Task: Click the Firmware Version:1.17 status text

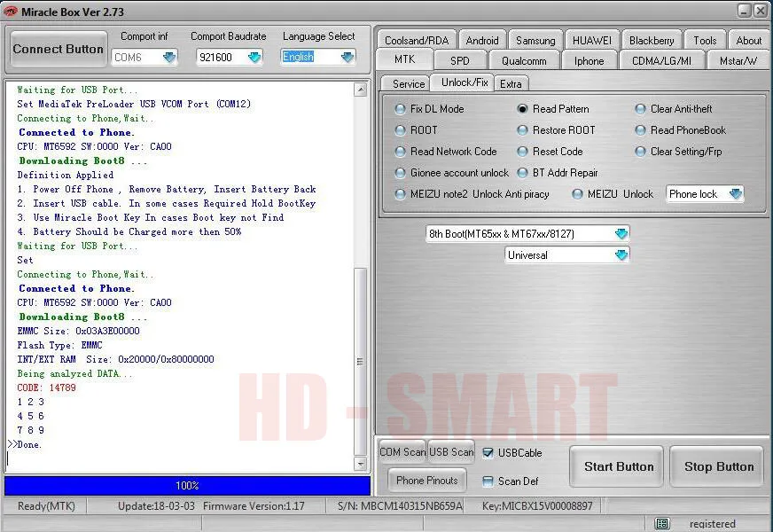Action: tap(254, 506)
